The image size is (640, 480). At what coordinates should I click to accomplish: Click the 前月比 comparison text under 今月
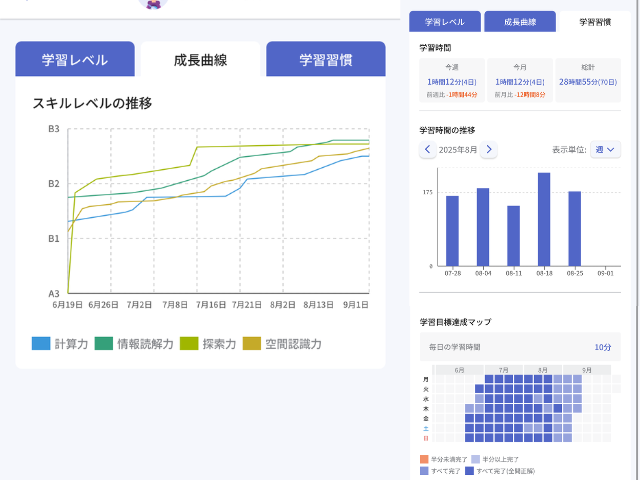click(x=520, y=95)
